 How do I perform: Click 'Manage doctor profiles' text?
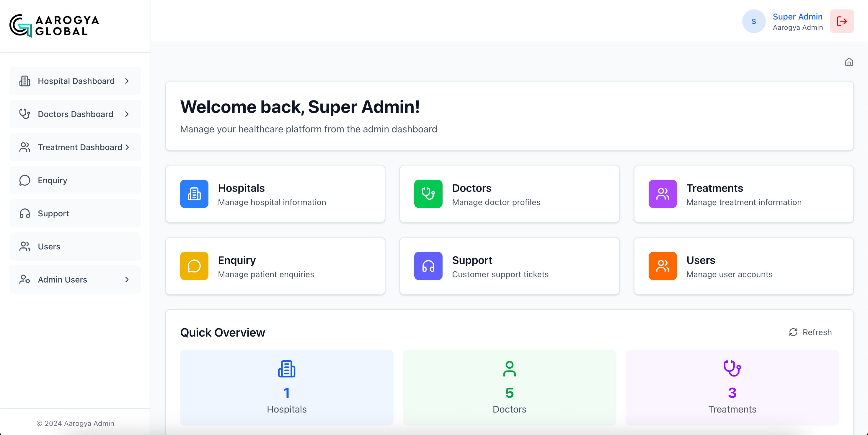[x=496, y=202]
